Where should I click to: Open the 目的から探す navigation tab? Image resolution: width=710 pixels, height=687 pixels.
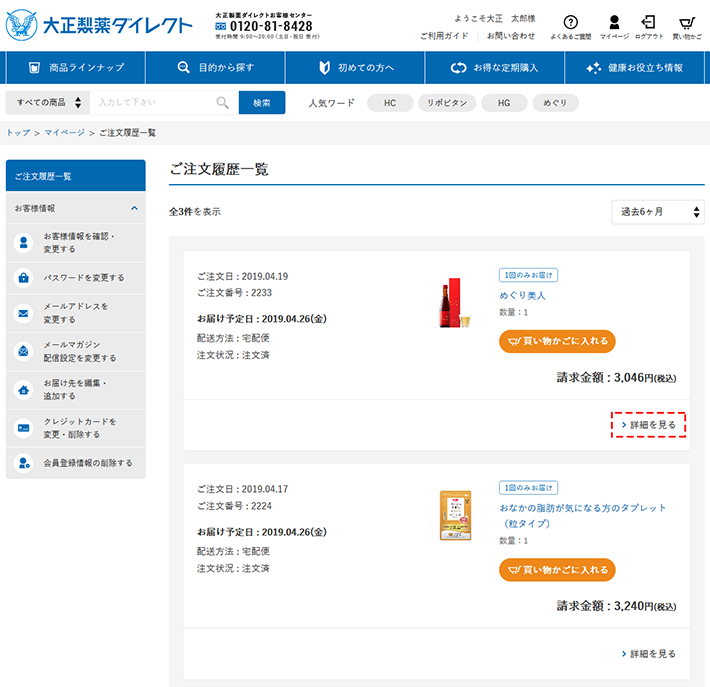click(216, 67)
